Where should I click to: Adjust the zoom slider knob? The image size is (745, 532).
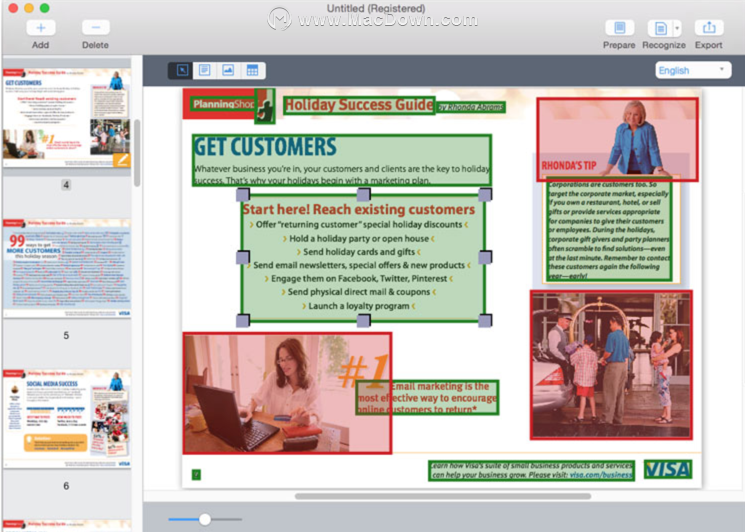click(x=205, y=519)
